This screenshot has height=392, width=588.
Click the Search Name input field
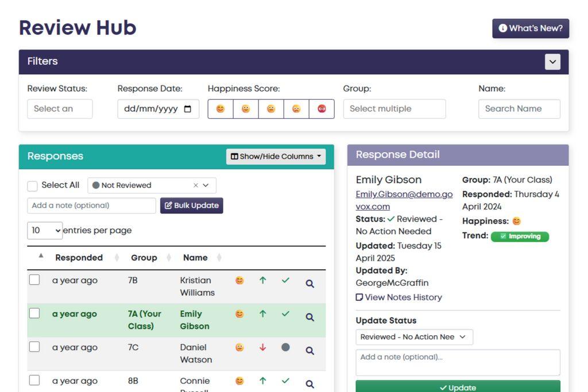pyautogui.click(x=519, y=109)
